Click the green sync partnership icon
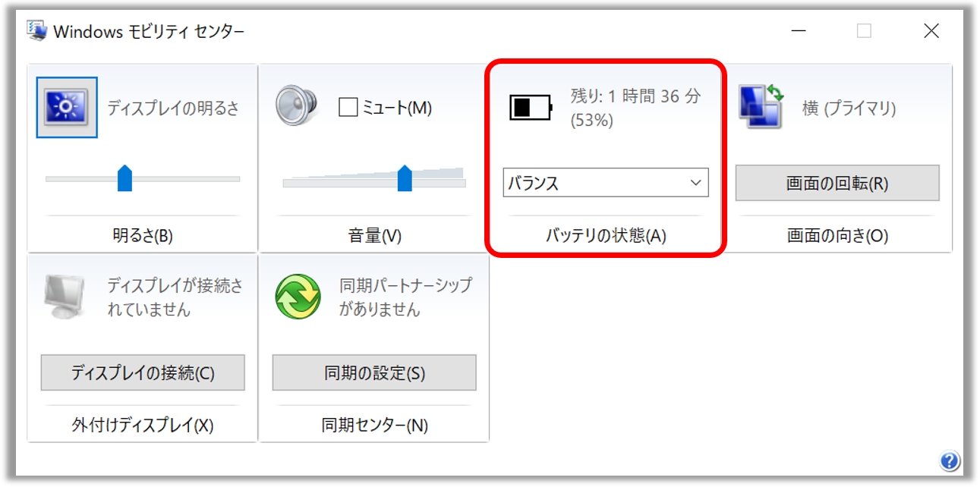The height and width of the screenshot is (487, 980). 298,297
